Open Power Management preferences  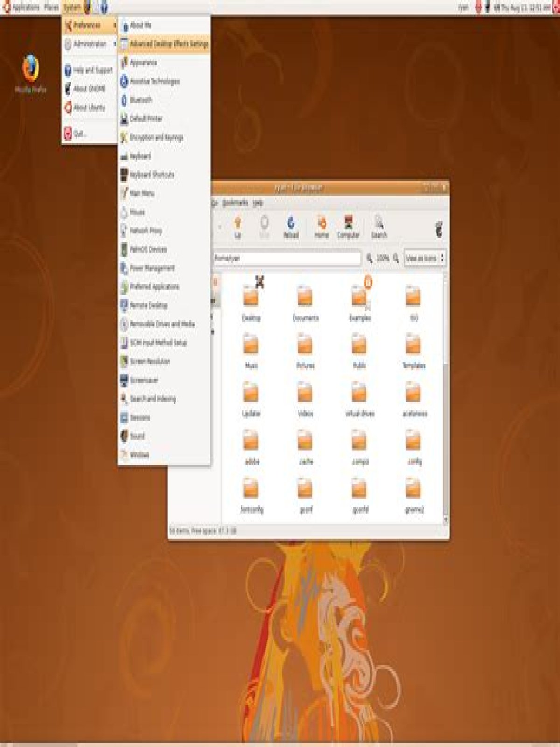click(x=164, y=268)
